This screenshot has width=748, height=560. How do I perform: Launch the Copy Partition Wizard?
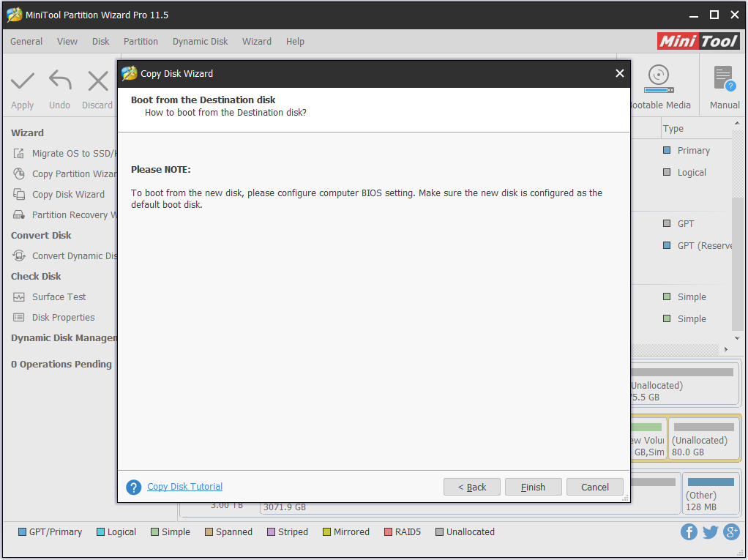click(66, 173)
